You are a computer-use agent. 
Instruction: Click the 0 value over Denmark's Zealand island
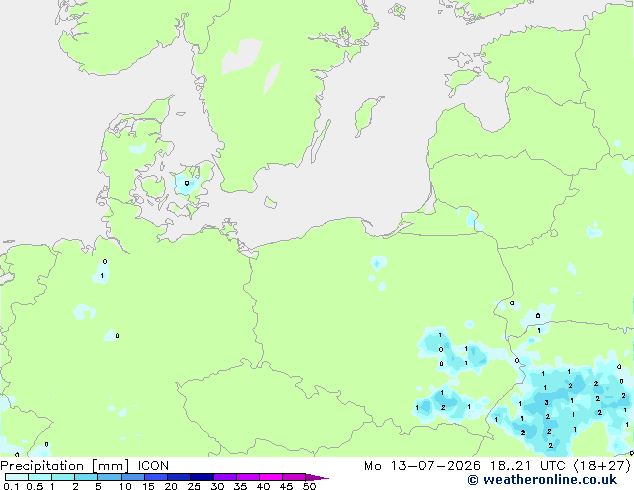[186, 184]
